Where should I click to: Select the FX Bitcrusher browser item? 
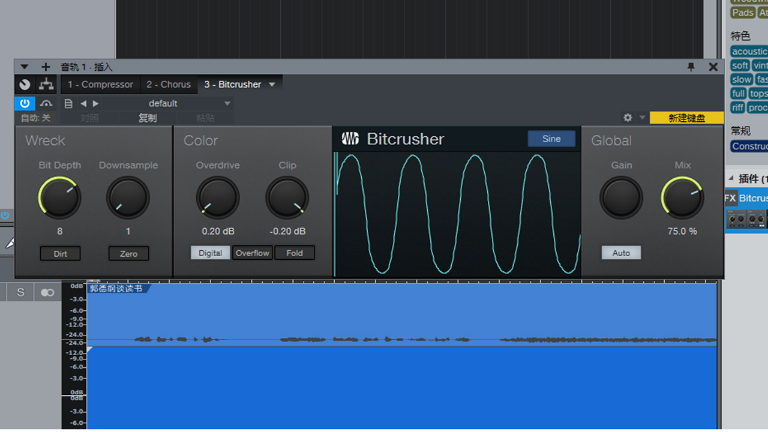pos(746,198)
